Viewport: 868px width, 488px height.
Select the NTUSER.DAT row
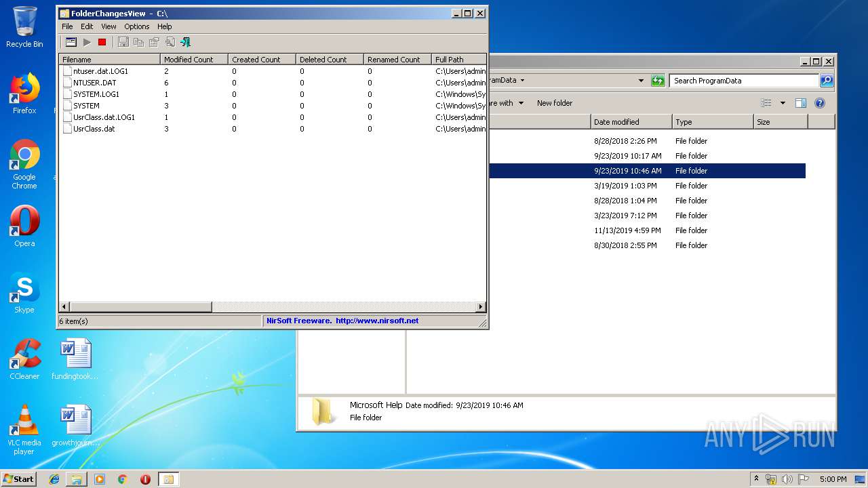coord(273,83)
